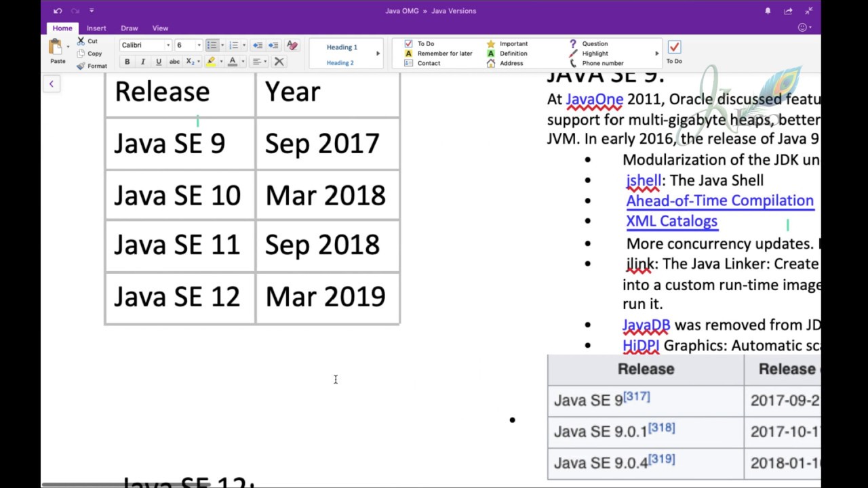The image size is (868, 488).
Task: Click the large To Do button
Action: pos(674,52)
